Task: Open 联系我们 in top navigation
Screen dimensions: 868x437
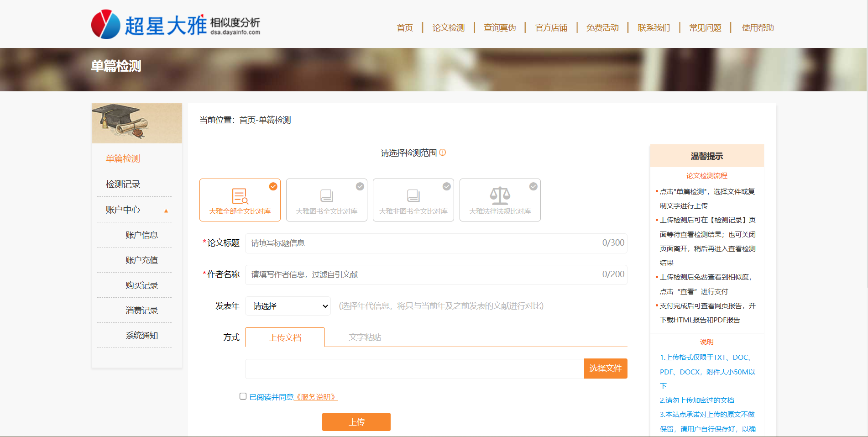Action: (654, 28)
